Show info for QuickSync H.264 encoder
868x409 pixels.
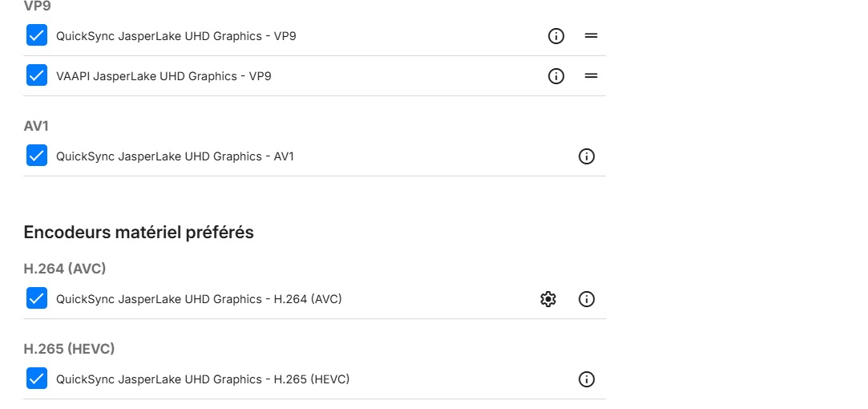587,299
